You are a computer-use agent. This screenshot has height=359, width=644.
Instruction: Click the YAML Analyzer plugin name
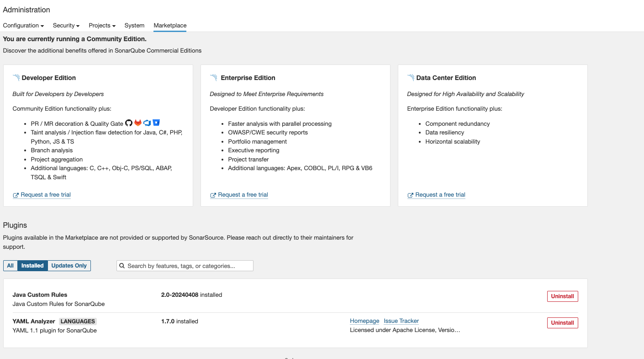tap(34, 321)
